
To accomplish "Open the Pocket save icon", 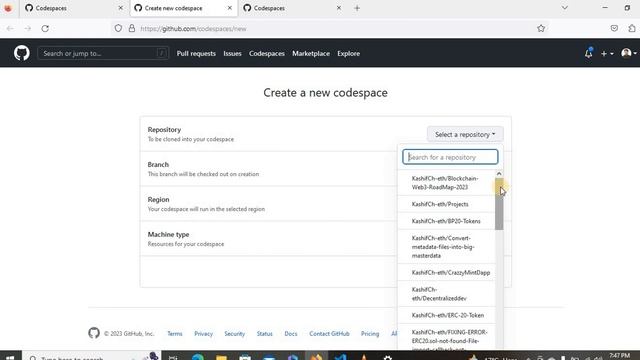I will tap(614, 28).
